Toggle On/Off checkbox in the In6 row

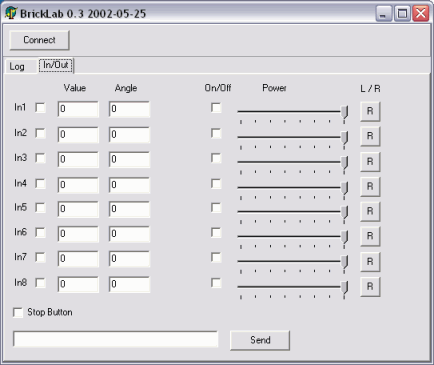click(216, 233)
